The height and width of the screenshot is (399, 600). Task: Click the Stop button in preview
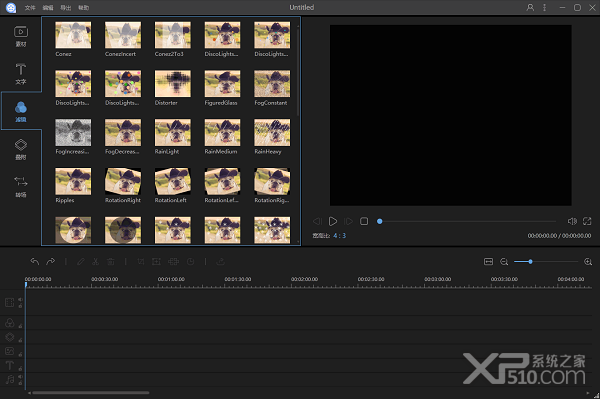[x=364, y=221]
